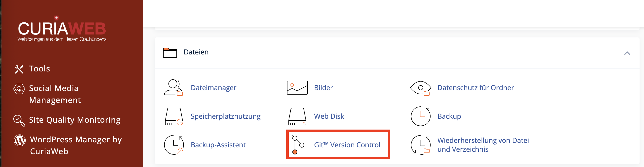This screenshot has width=644, height=167.
Task: Click the Dateien folder header icon
Action: (x=170, y=52)
